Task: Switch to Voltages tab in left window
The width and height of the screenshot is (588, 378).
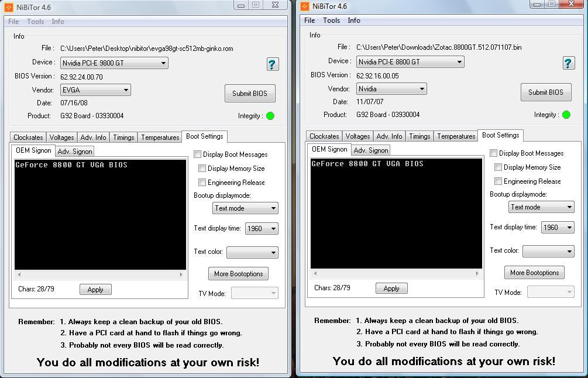Action: click(x=61, y=138)
